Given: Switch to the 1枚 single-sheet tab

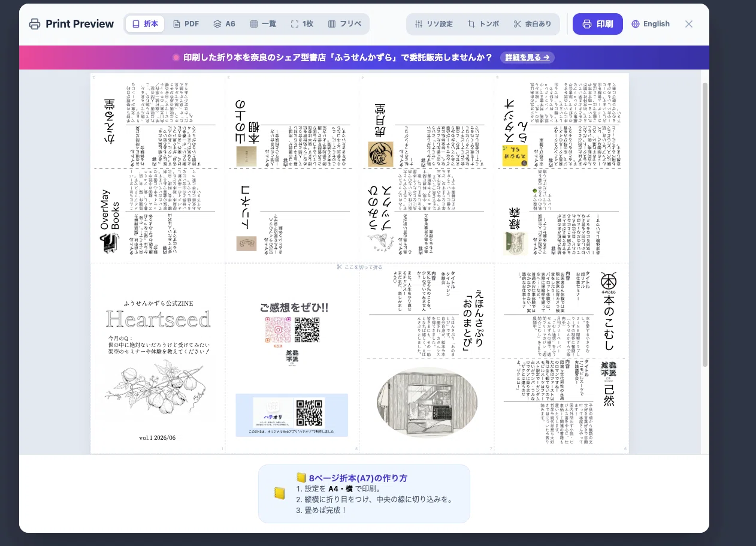Looking at the screenshot, I should click(302, 24).
